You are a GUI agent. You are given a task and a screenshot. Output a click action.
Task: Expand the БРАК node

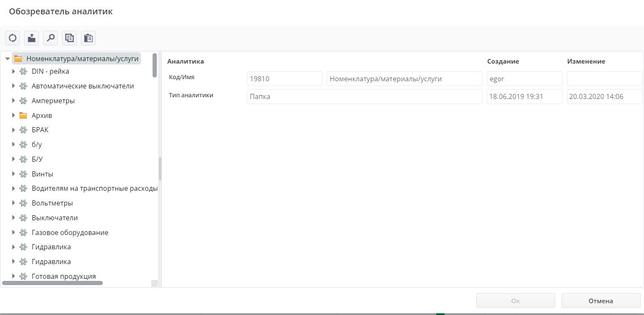[x=13, y=130]
